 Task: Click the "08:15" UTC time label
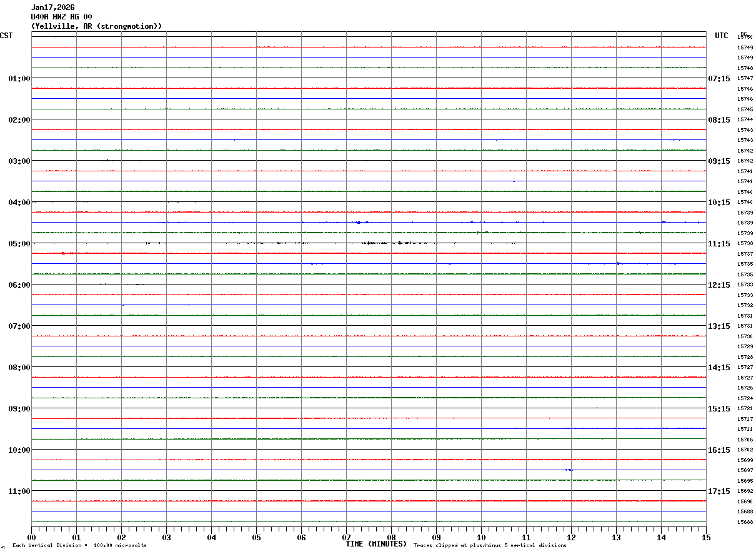tap(719, 120)
